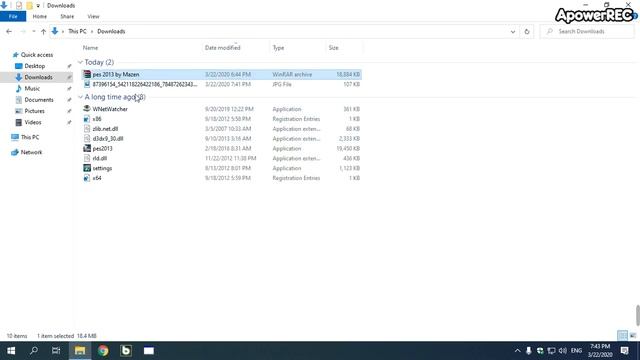The height and width of the screenshot is (360, 640).
Task: Open the View ribbon tab
Action: pos(93,16)
